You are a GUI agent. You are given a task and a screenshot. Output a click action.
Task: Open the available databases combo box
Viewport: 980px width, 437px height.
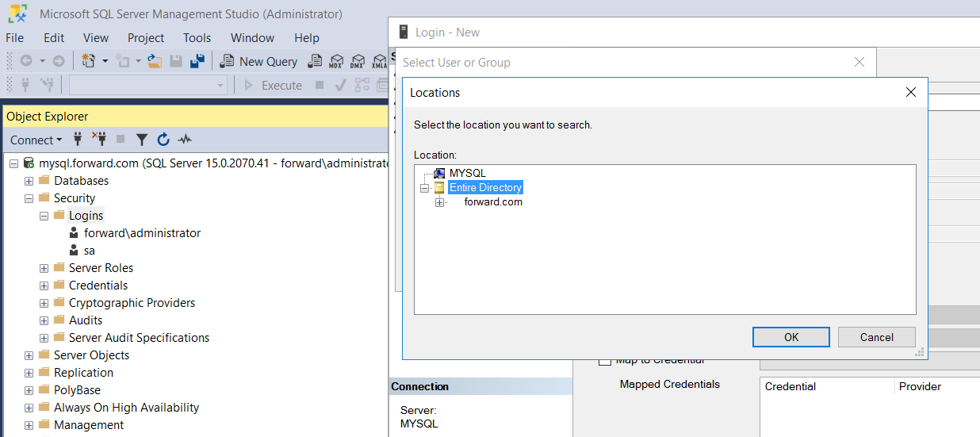pyautogui.click(x=148, y=85)
